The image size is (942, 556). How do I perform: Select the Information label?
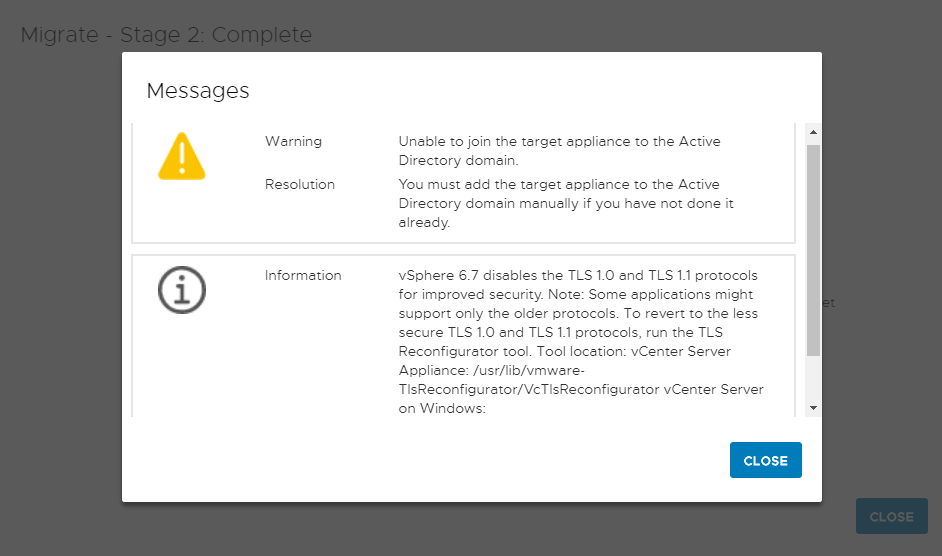tap(303, 275)
